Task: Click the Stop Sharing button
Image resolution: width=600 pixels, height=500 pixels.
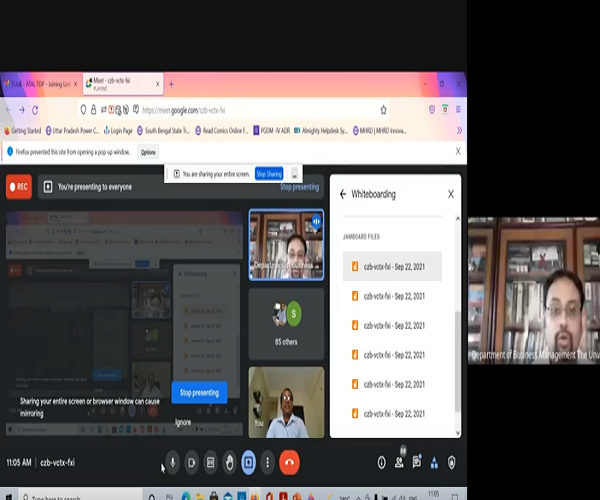Action: (269, 174)
